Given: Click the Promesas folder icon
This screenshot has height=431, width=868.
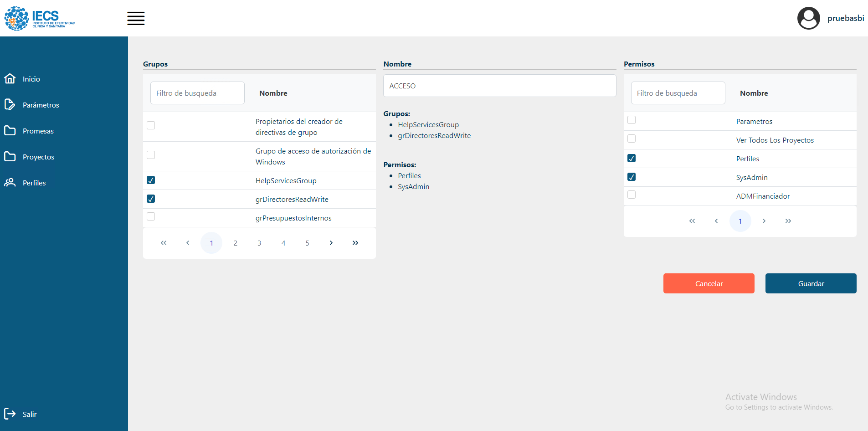Looking at the screenshot, I should (10, 131).
